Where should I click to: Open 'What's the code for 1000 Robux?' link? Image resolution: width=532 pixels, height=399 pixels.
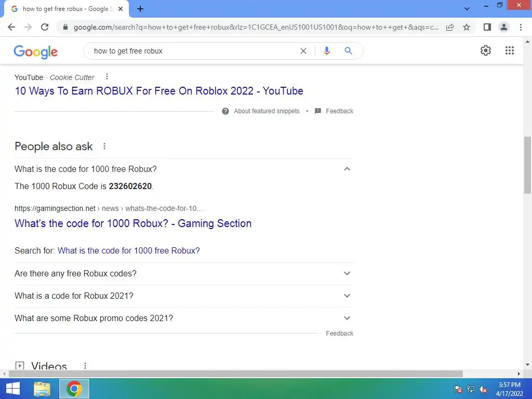click(133, 223)
